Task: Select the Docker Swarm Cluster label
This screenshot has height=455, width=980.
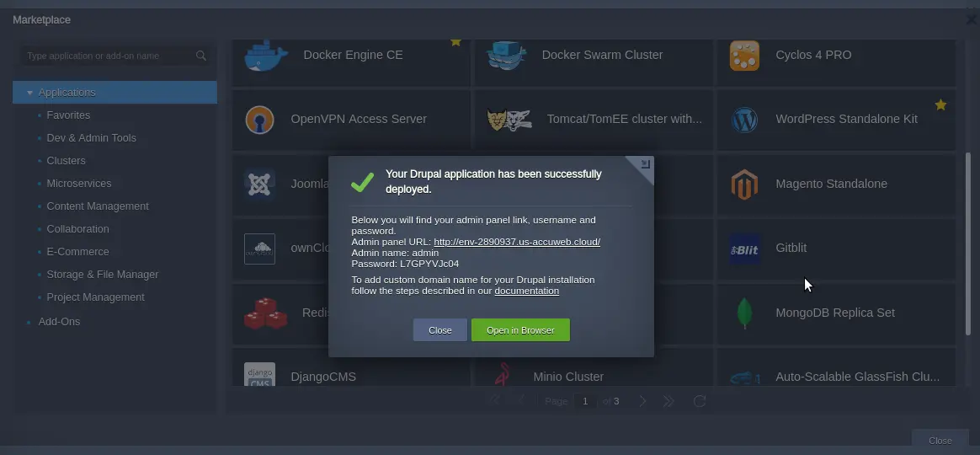Action: tap(602, 55)
